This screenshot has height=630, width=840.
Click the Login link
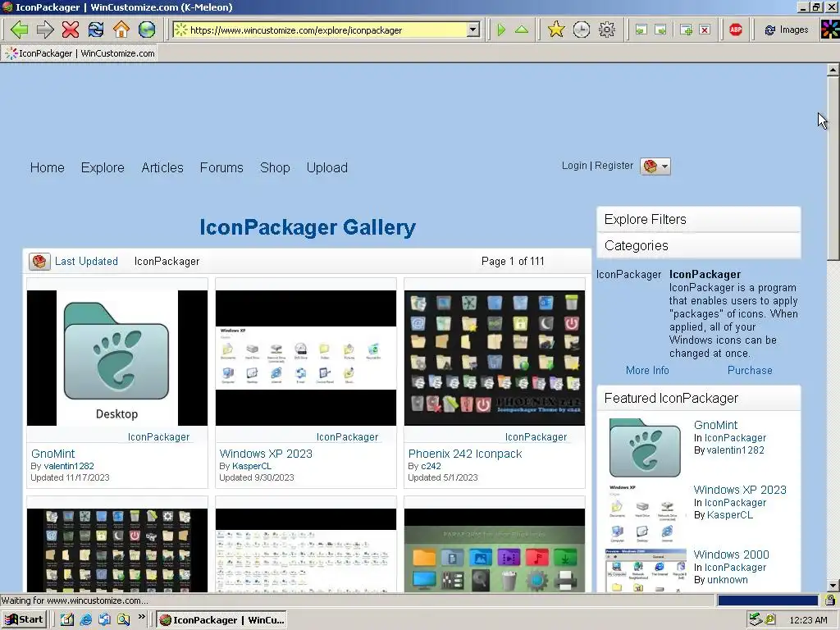[574, 166]
